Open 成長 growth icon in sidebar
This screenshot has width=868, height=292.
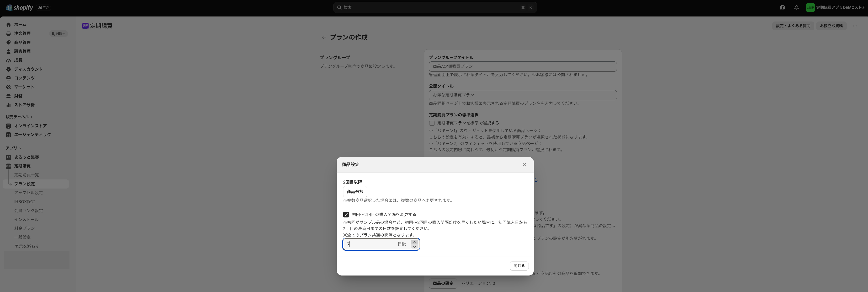[x=8, y=60]
